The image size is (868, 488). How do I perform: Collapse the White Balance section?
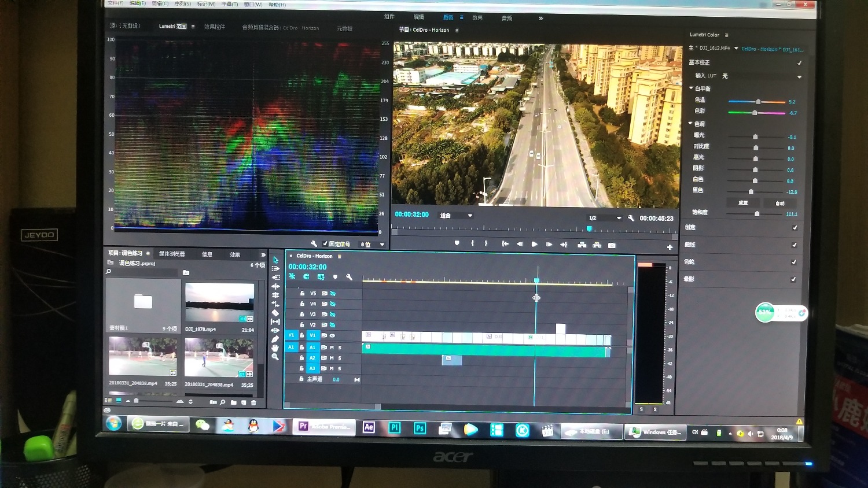pos(691,88)
